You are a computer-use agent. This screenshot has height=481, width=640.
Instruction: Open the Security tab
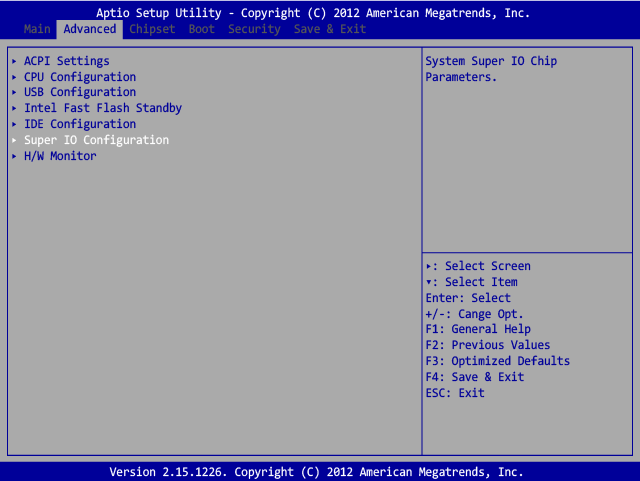pos(254,29)
